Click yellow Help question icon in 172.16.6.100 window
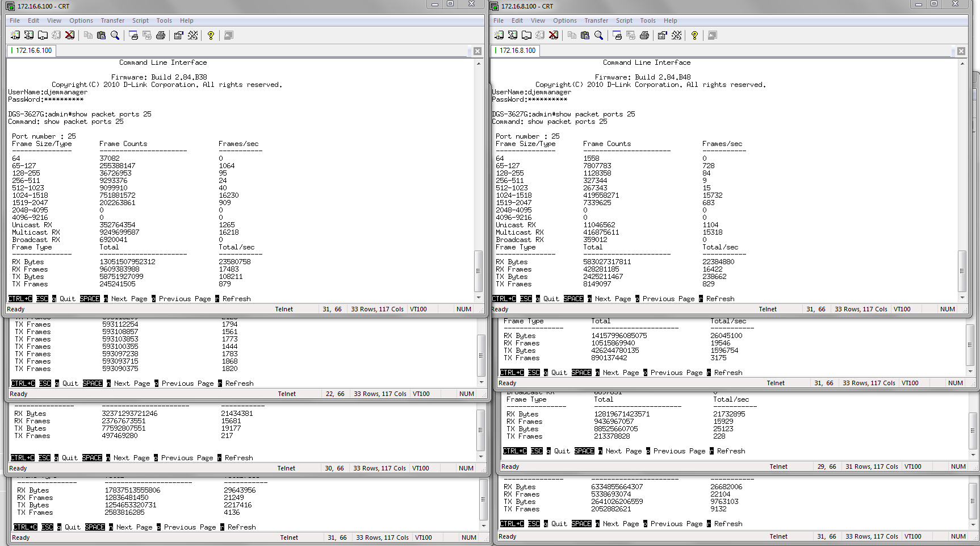Screen dimensions: 980x546 211,35
